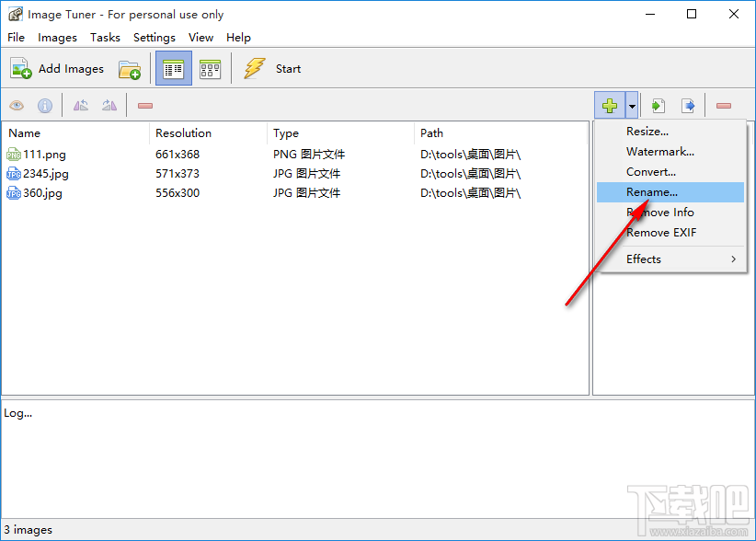Switch to details list view
The width and height of the screenshot is (756, 541).
click(x=174, y=68)
